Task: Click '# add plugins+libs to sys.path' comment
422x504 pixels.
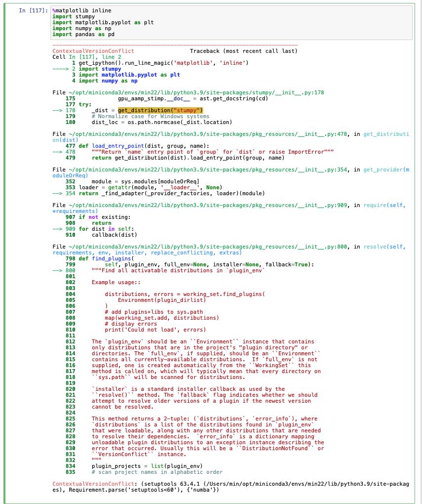Action: coord(154,312)
